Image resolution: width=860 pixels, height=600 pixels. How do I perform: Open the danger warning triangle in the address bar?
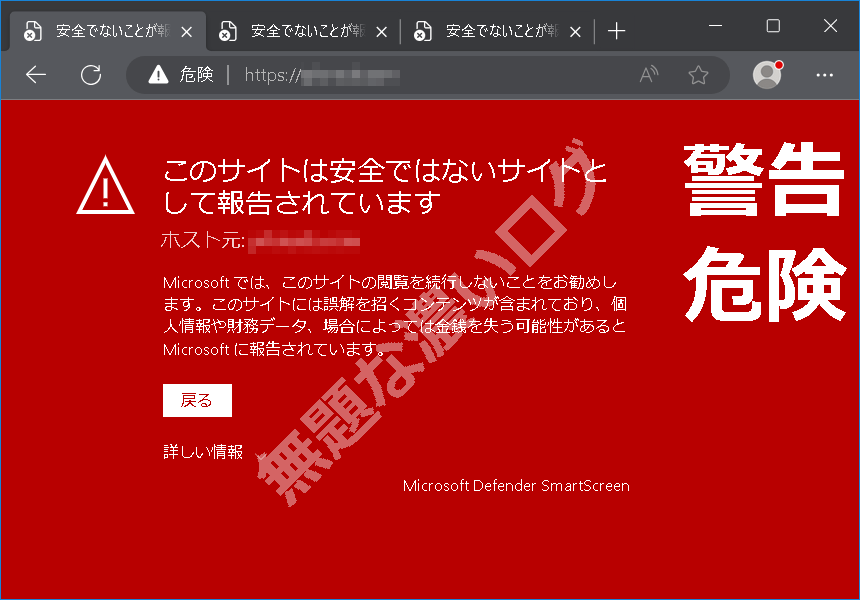[158, 75]
